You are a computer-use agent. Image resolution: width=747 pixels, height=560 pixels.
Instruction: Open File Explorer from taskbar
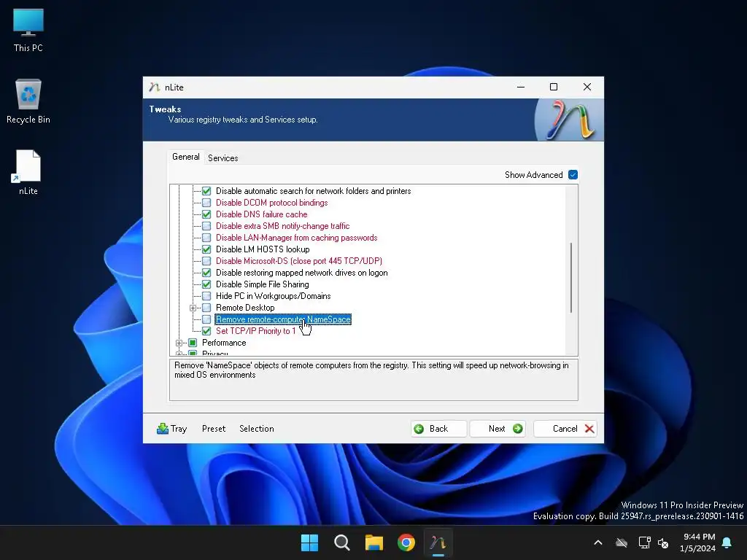(374, 542)
